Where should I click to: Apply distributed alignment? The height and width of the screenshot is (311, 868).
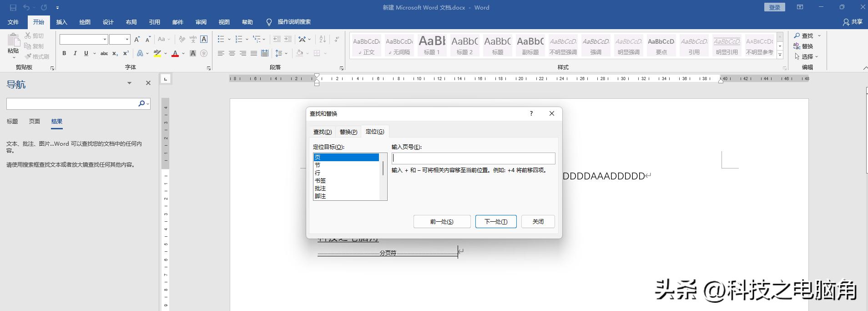click(265, 53)
